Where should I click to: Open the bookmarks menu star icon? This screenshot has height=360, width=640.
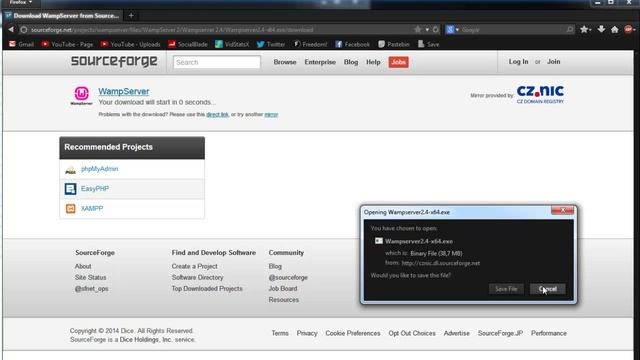pyautogui.click(x=584, y=29)
